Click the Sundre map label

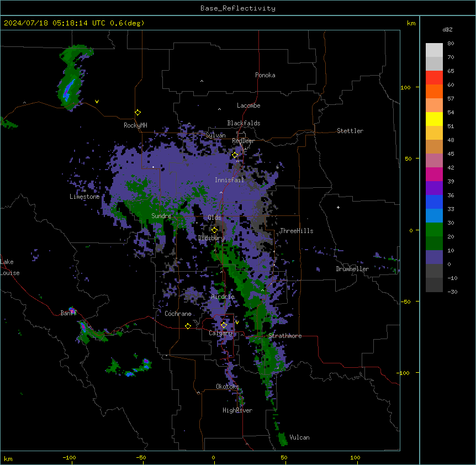(161, 216)
